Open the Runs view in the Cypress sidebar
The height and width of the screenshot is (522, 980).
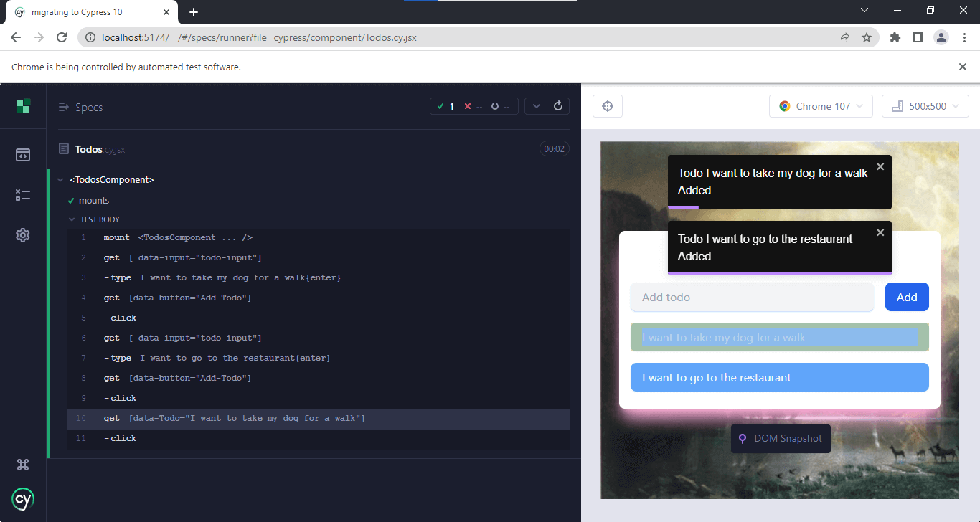pyautogui.click(x=23, y=194)
